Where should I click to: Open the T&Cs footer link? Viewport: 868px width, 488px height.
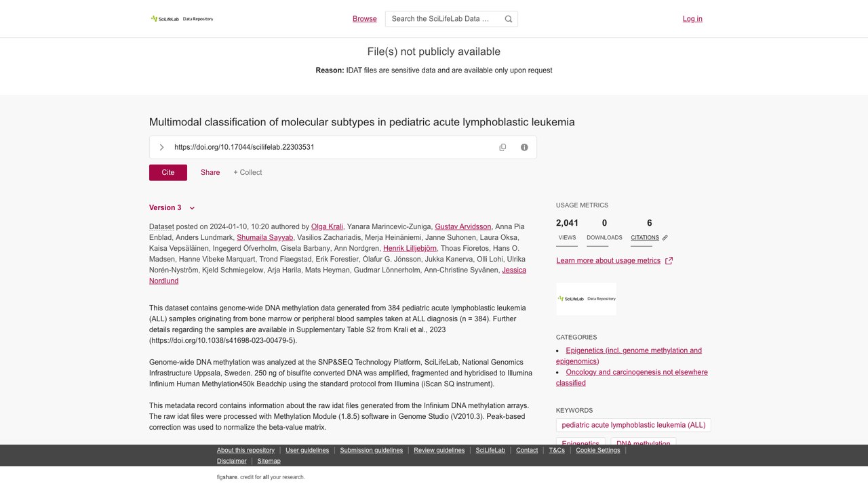pyautogui.click(x=557, y=450)
